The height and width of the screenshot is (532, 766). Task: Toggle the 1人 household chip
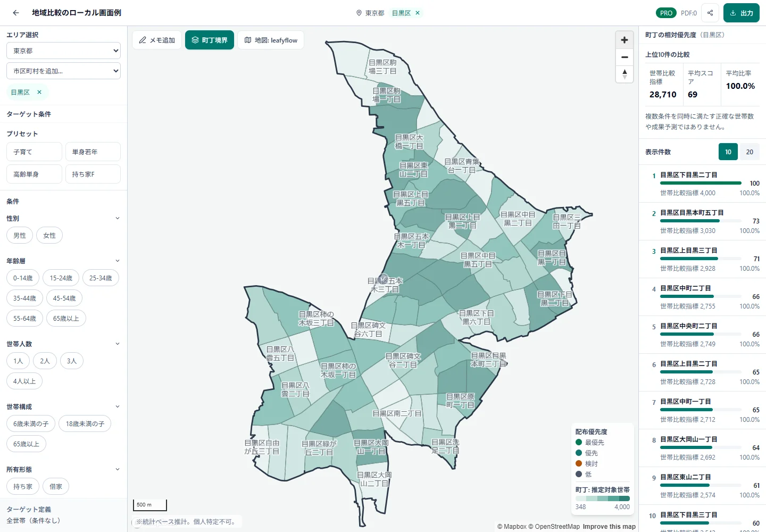[x=18, y=361]
